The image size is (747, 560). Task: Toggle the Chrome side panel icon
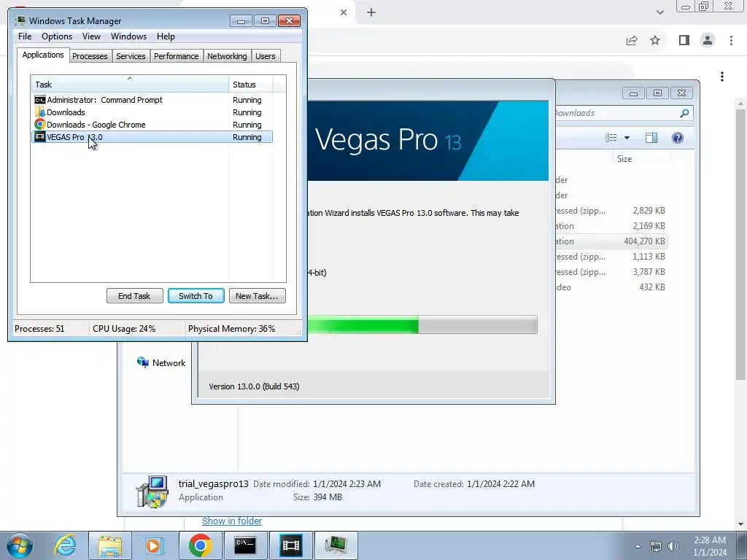pyautogui.click(x=684, y=41)
